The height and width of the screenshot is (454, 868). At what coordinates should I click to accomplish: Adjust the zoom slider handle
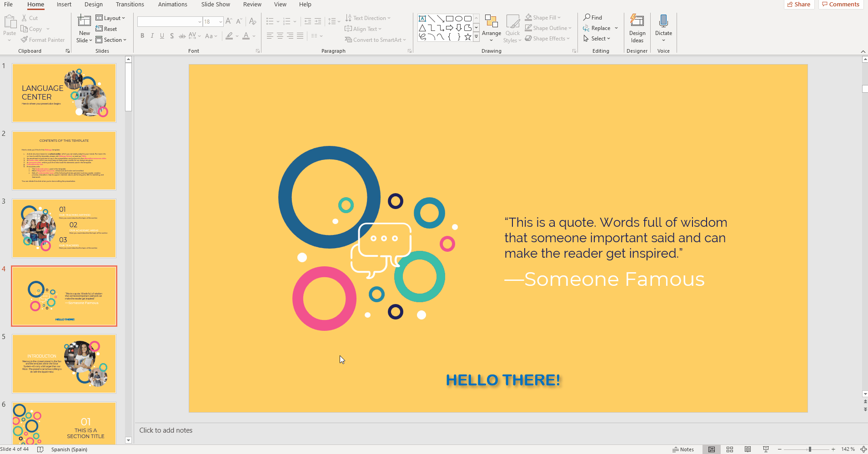point(810,449)
